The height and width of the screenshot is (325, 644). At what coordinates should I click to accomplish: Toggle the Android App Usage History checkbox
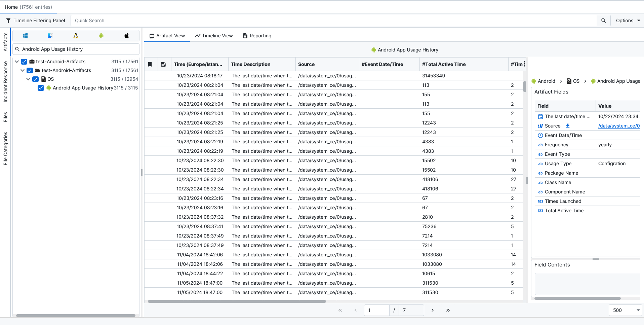coord(41,88)
